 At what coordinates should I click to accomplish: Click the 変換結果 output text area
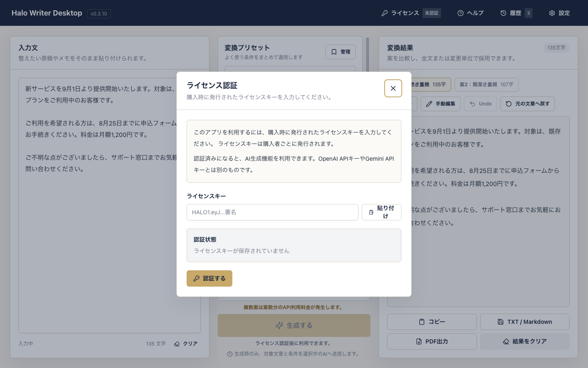(478, 211)
